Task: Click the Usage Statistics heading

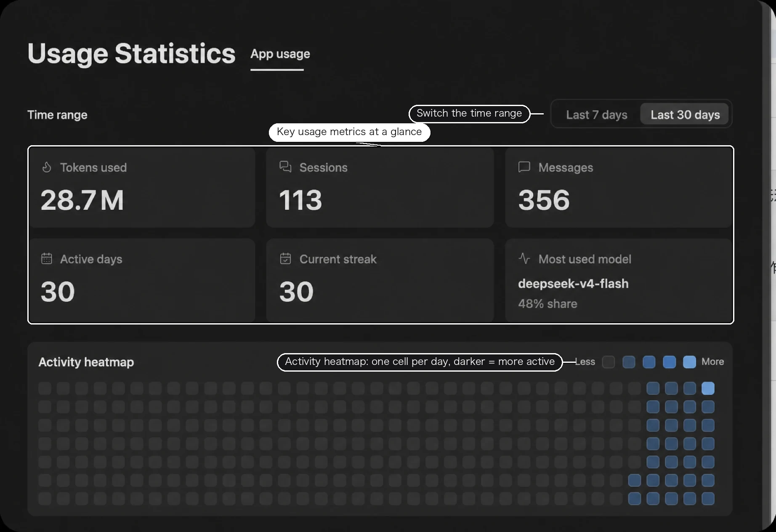Action: pyautogui.click(x=131, y=53)
